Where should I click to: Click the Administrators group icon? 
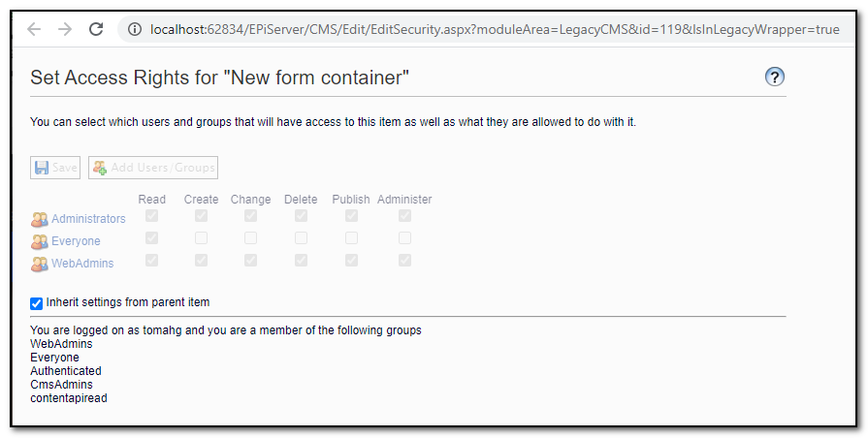pyautogui.click(x=40, y=219)
